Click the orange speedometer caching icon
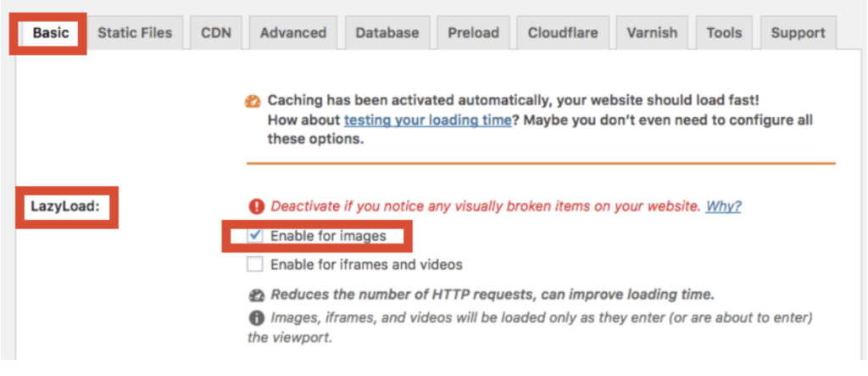868x376 pixels. click(253, 101)
